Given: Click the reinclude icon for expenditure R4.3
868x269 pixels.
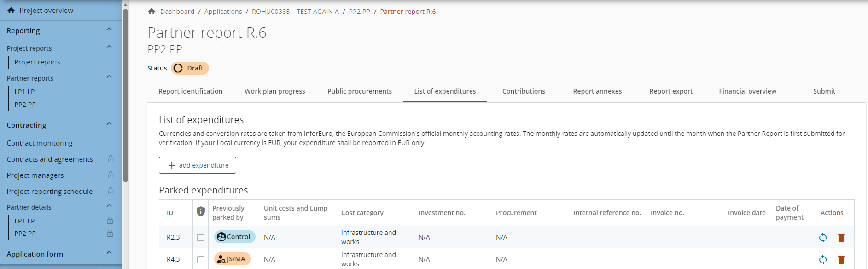Looking at the screenshot, I should [822, 260].
